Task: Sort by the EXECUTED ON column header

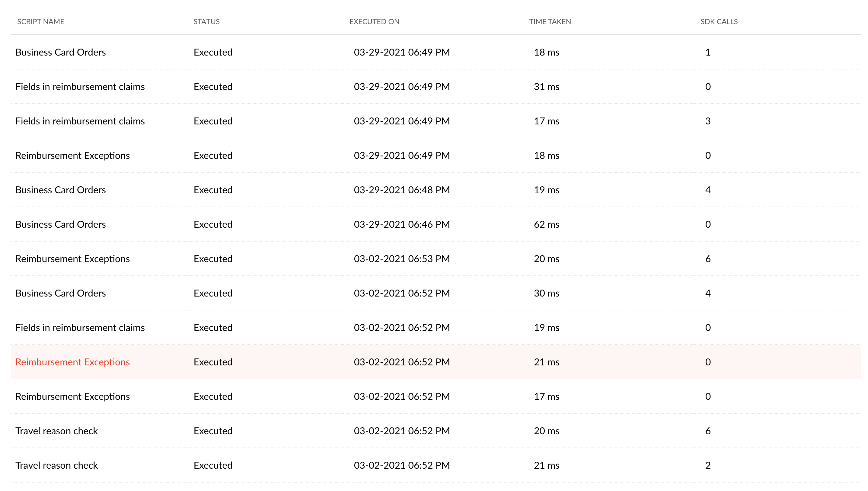Action: point(374,21)
